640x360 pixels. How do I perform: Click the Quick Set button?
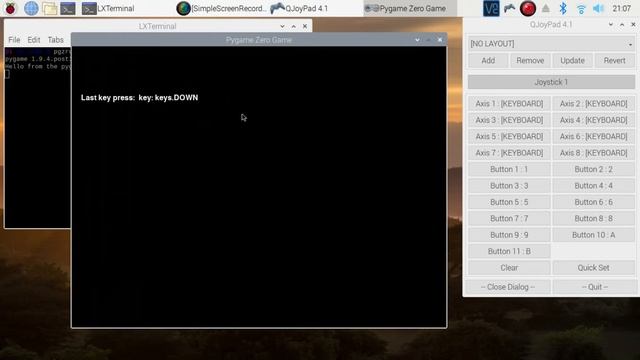pos(593,268)
